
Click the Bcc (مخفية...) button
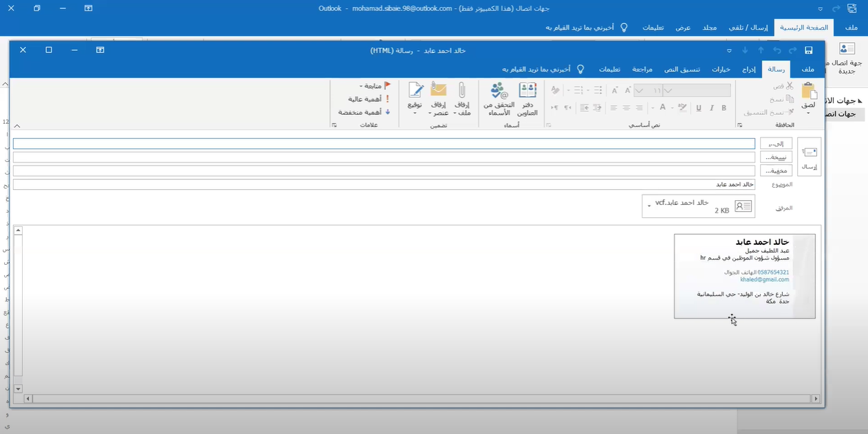[x=776, y=171]
